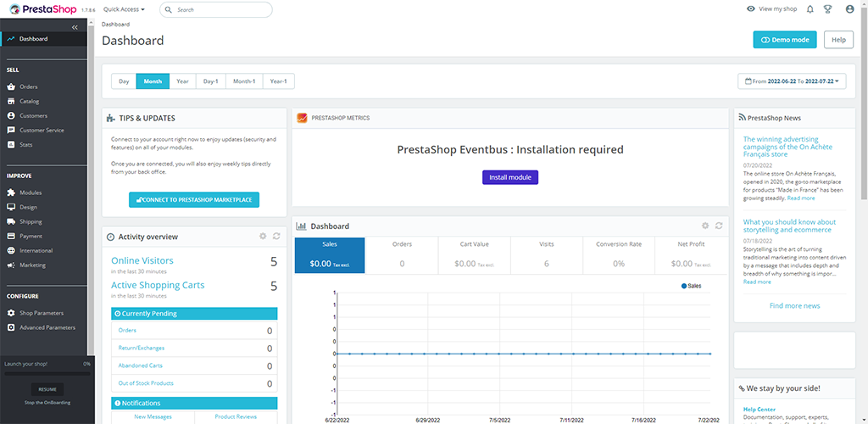Image resolution: width=868 pixels, height=424 pixels.
Task: Select the Day-1 period tab
Action: pyautogui.click(x=211, y=81)
